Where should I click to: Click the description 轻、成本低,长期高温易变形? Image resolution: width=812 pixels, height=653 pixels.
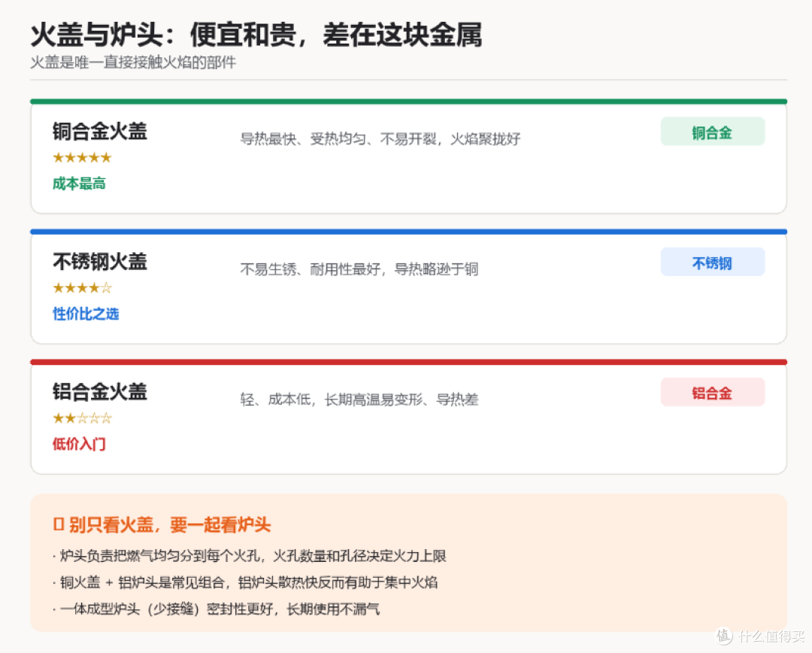pyautogui.click(x=359, y=399)
